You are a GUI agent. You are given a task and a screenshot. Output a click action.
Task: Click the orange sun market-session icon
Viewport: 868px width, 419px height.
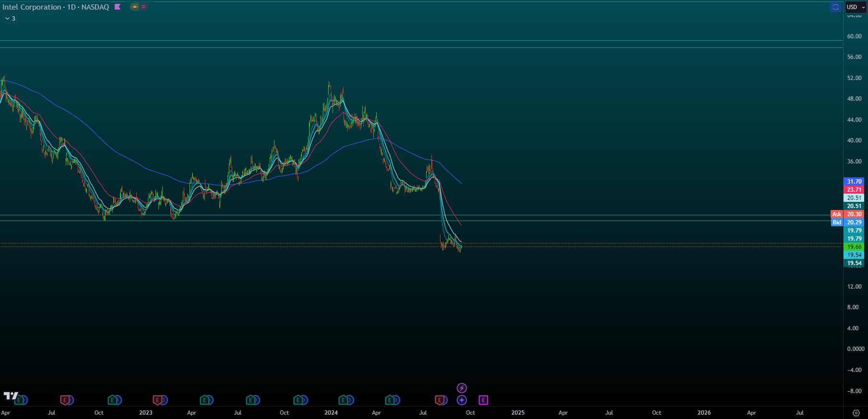134,7
